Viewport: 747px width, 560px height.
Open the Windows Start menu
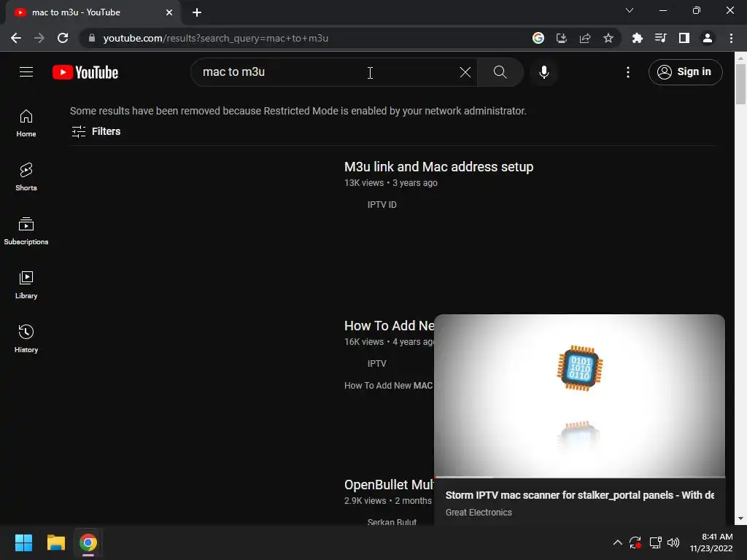pyautogui.click(x=23, y=542)
